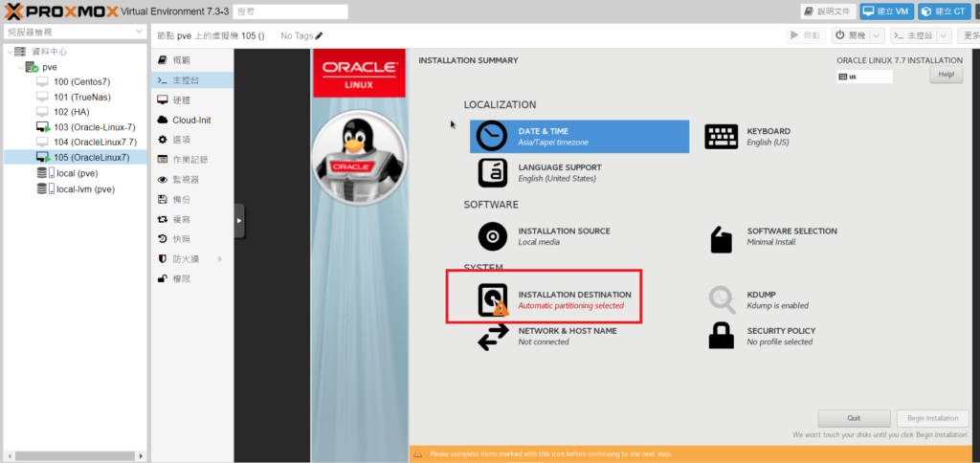The width and height of the screenshot is (980, 463).
Task: Click the Help! button
Action: [946, 75]
